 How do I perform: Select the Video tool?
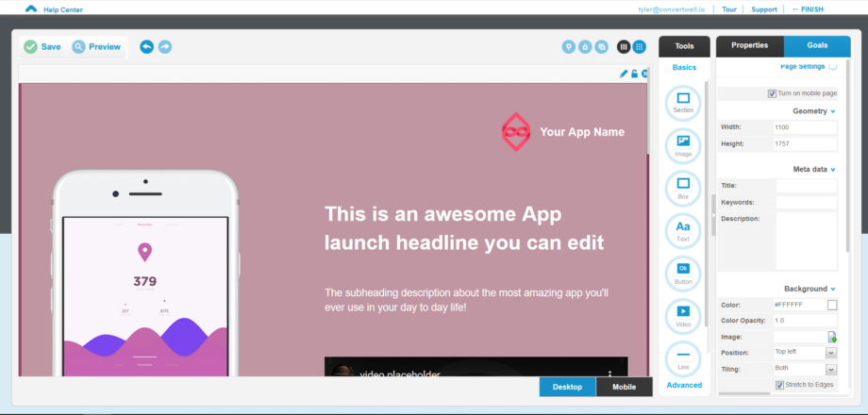tap(684, 317)
